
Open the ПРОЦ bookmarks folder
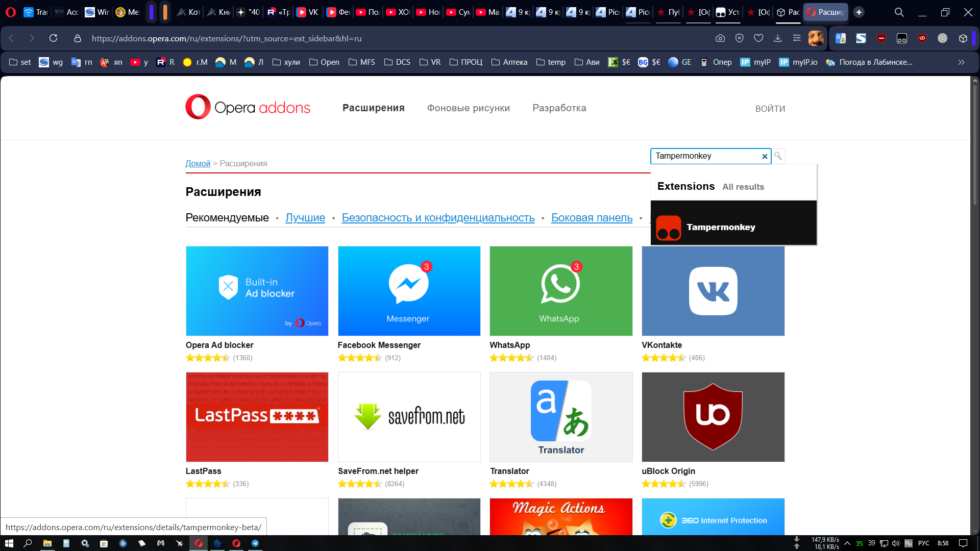[x=466, y=62]
